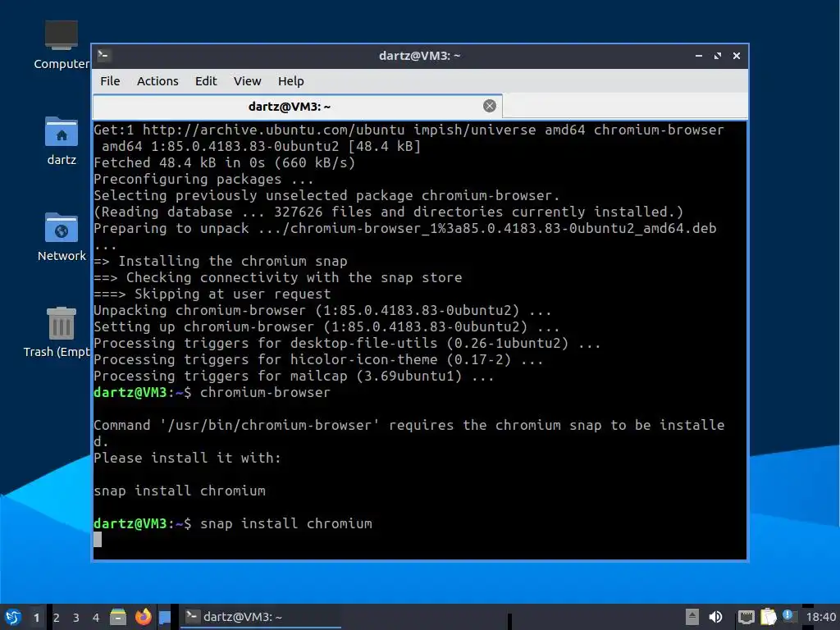Image resolution: width=840 pixels, height=630 pixels.
Task: Open the View menu
Action: pos(247,81)
